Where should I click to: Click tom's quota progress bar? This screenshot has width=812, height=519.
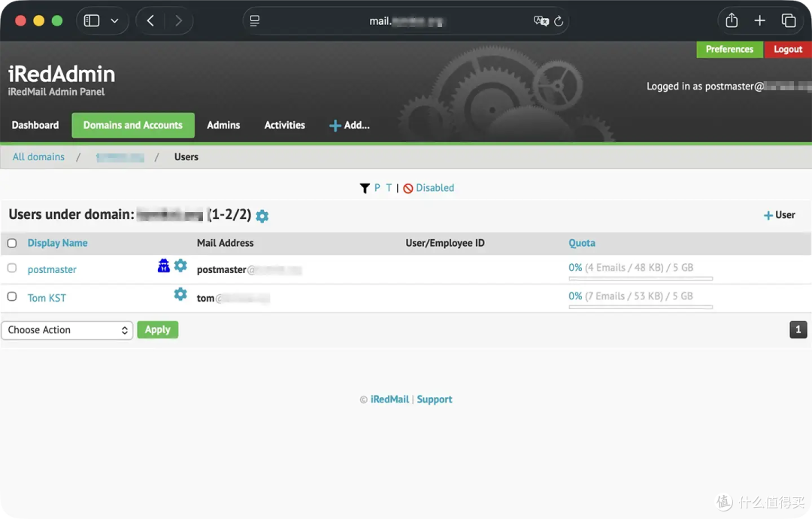(641, 307)
